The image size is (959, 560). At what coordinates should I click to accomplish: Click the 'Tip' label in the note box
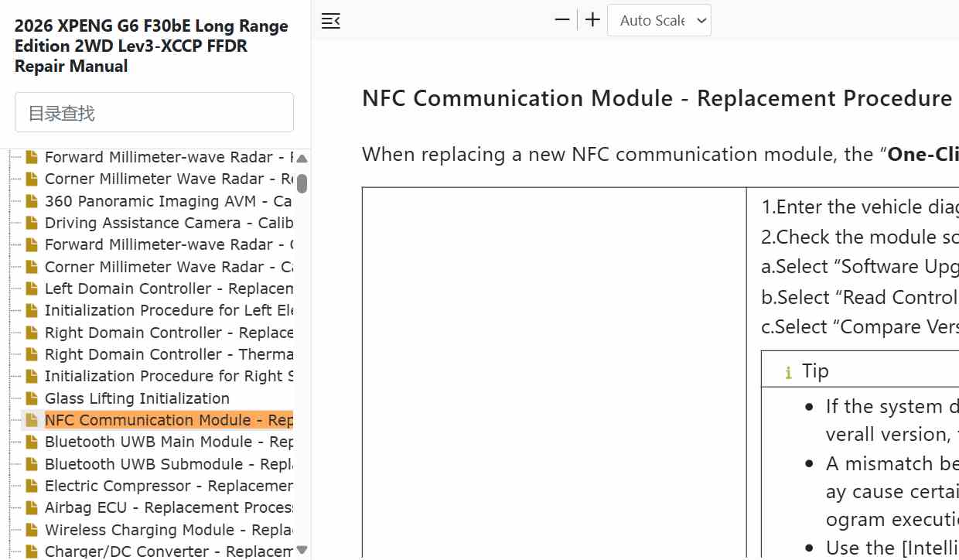coord(815,371)
